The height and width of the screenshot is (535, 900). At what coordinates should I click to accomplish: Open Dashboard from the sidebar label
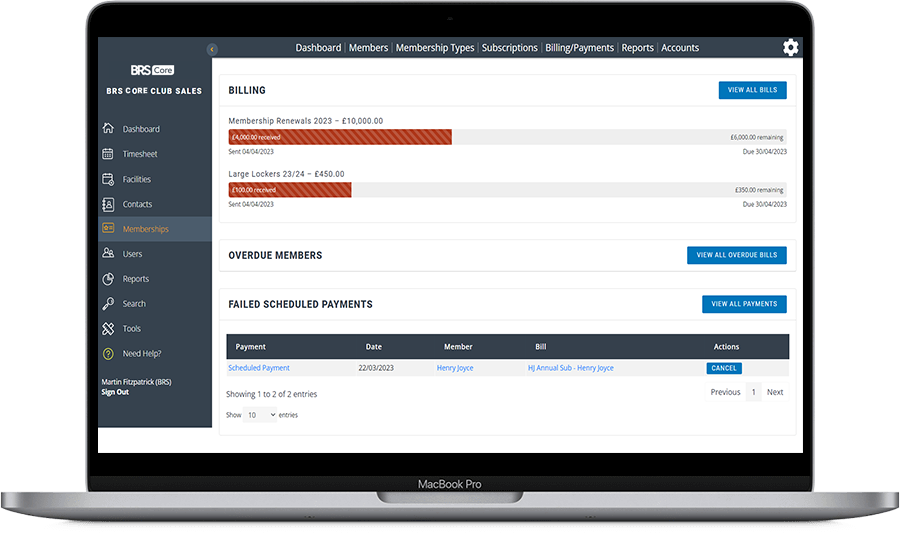pos(141,129)
